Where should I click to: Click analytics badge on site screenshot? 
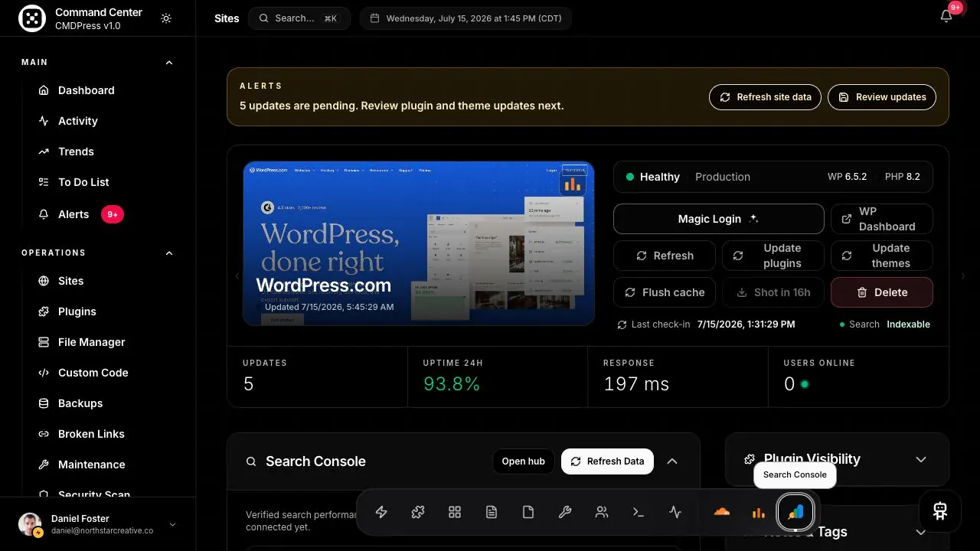(x=573, y=184)
